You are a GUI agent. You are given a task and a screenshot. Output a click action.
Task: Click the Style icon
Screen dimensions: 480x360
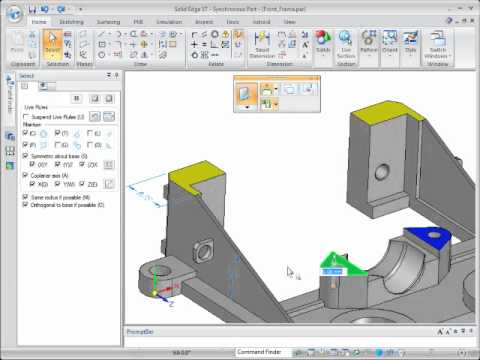tap(410, 39)
